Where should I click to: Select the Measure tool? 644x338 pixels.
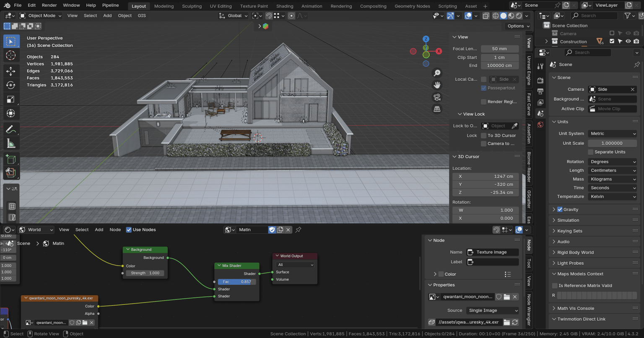[x=11, y=144]
